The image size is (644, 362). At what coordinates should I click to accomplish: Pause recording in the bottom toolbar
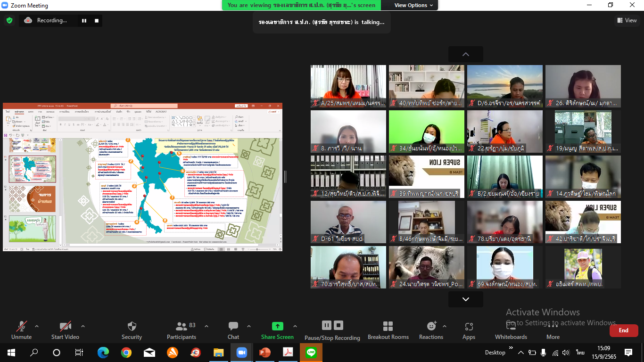(326, 325)
